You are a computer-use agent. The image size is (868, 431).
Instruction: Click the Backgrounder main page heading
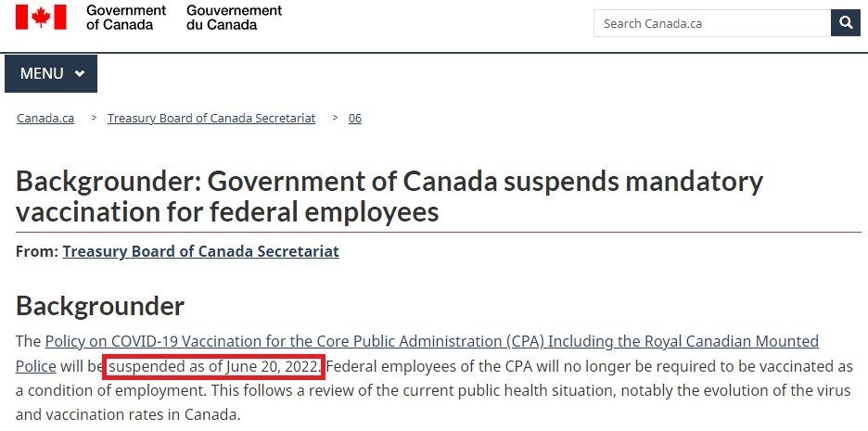pos(389,196)
